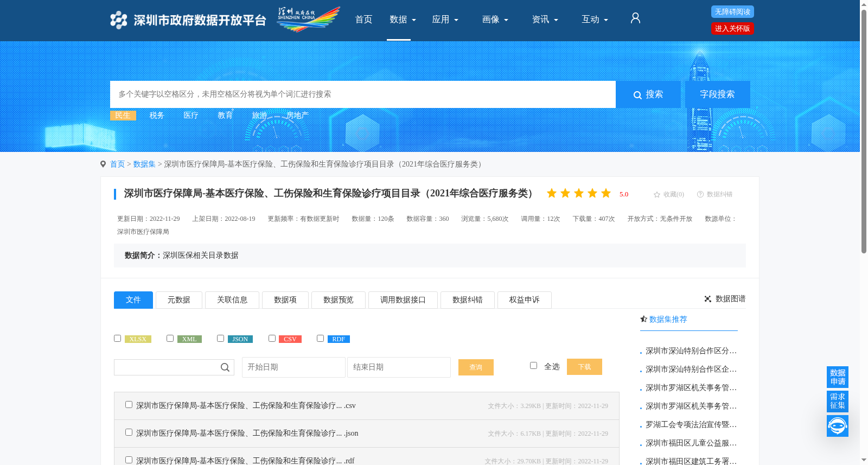Image resolution: width=868 pixels, height=465 pixels.
Task: Open recommended dataset 罗湖工会专项法治宣传暨…
Action: [x=691, y=425]
